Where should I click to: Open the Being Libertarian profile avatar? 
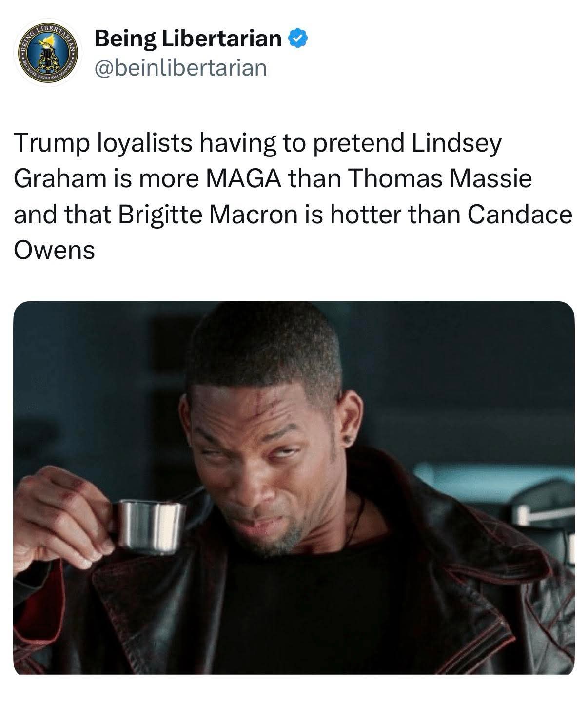pos(47,52)
